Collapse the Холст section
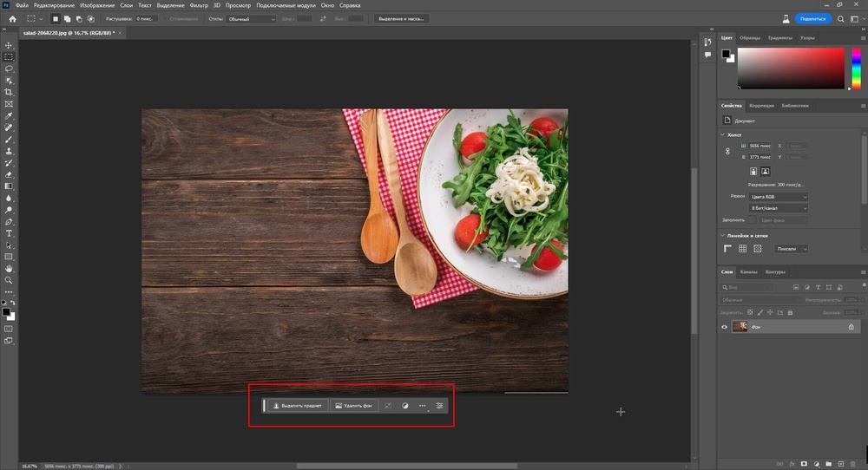The width and height of the screenshot is (868, 470). [x=722, y=135]
